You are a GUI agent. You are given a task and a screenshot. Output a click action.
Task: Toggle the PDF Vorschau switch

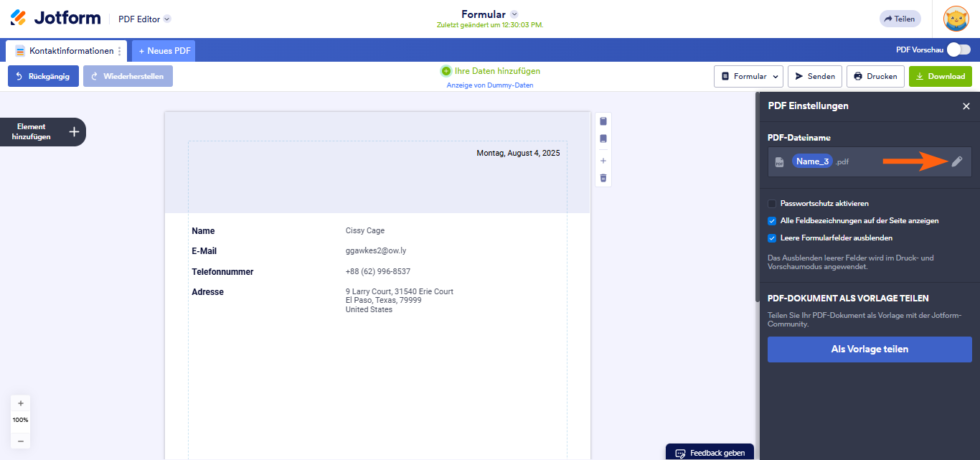click(x=958, y=50)
